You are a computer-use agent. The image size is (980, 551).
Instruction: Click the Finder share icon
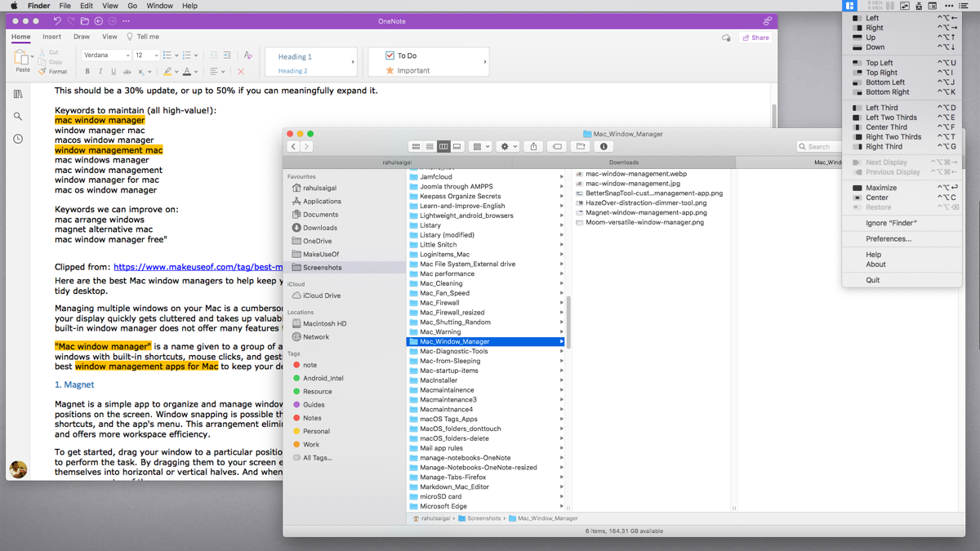[533, 147]
